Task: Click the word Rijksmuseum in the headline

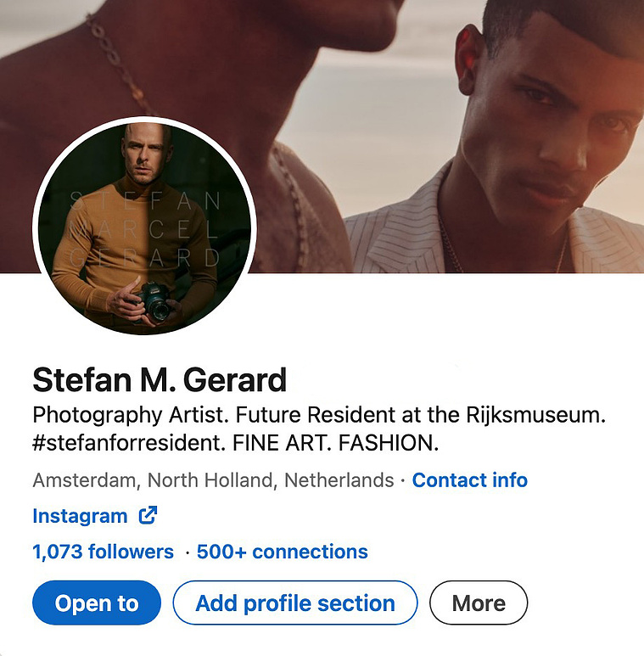Action: click(535, 415)
